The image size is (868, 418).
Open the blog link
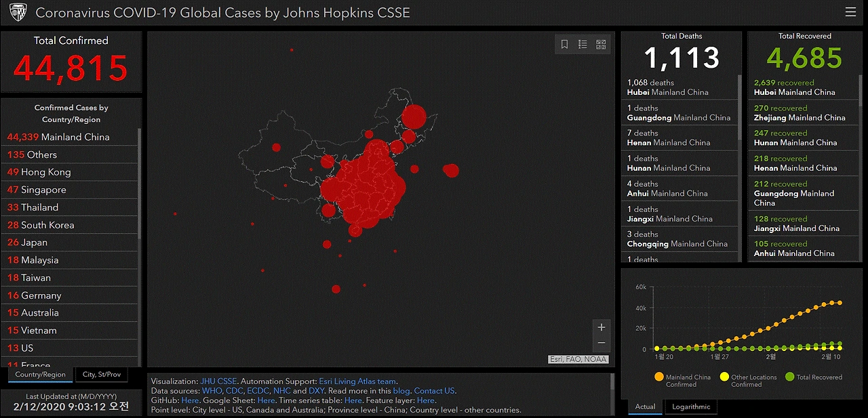click(401, 391)
